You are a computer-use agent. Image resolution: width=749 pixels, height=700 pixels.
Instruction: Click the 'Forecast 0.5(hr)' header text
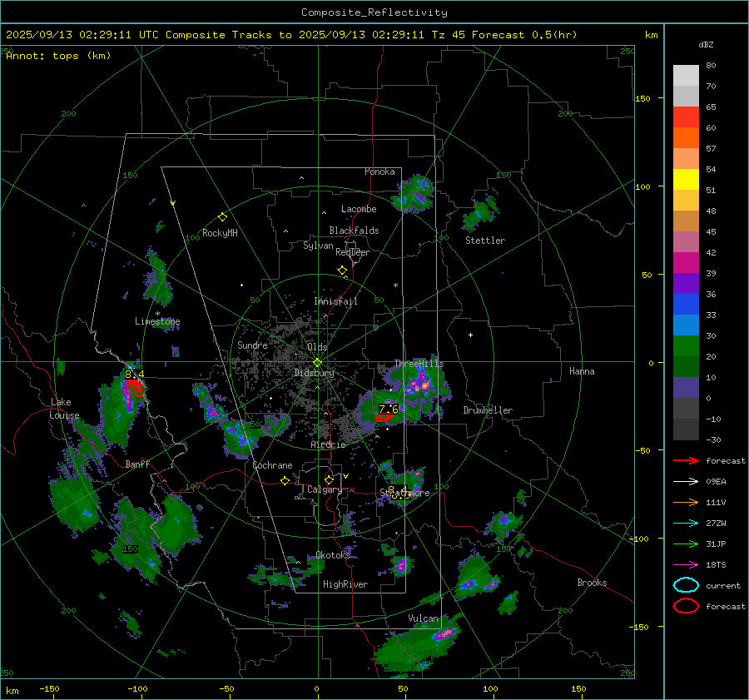(x=524, y=35)
